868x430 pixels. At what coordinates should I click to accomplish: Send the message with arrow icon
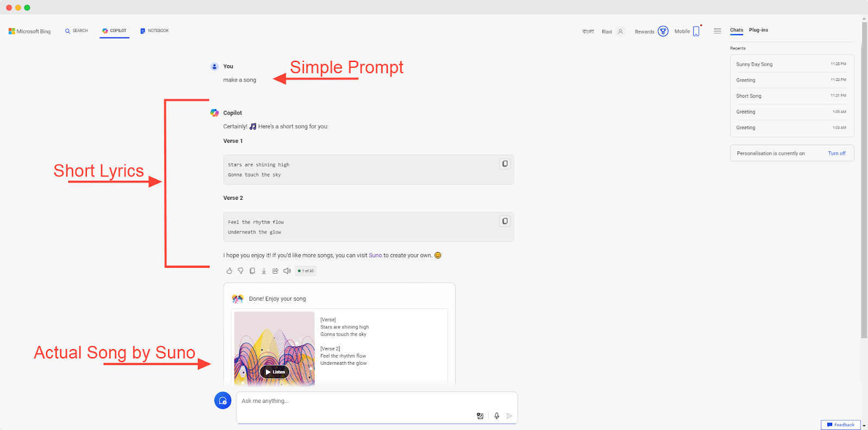509,416
